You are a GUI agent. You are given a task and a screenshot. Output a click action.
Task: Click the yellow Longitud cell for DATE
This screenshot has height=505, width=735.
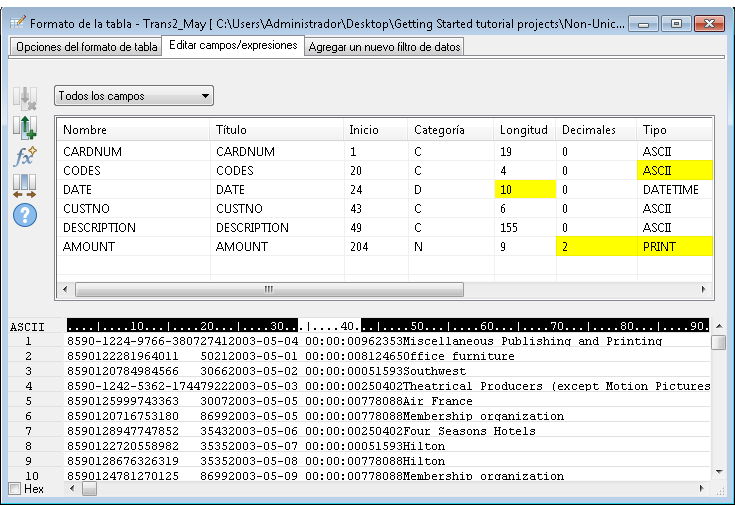524,189
